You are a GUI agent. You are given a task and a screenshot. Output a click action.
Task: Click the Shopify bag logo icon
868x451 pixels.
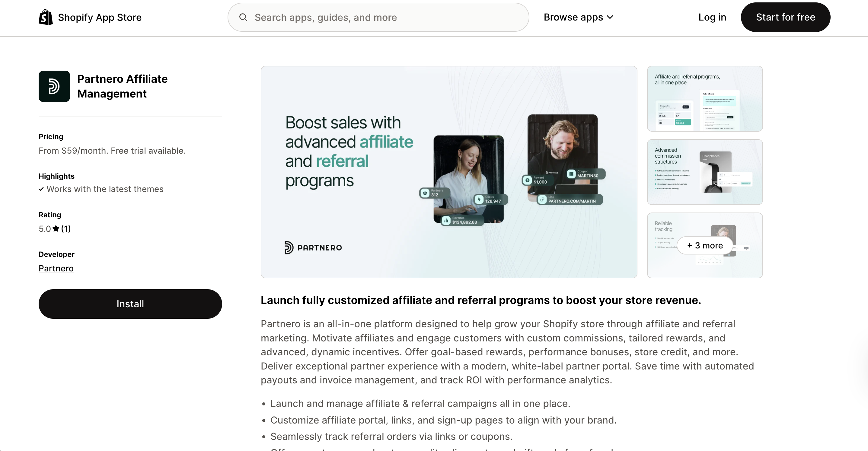[46, 17]
